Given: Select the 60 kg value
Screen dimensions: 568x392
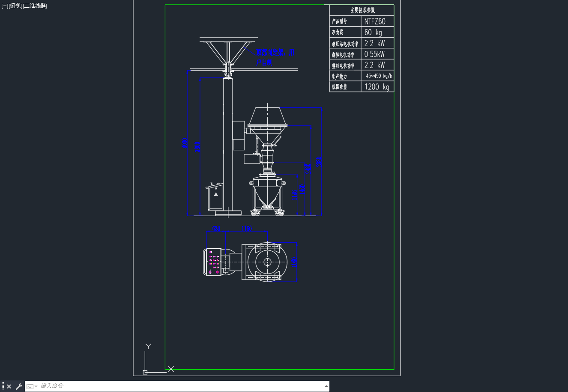Looking at the screenshot, I should (x=373, y=33).
